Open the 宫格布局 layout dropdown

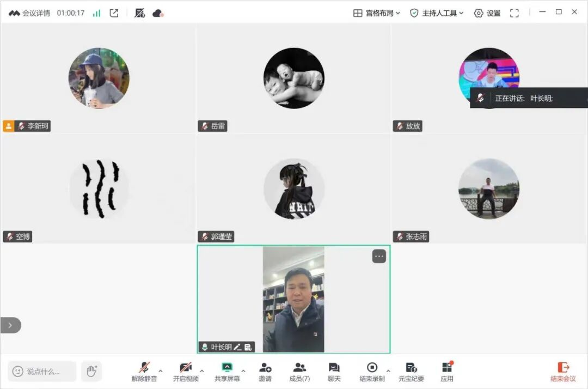coord(377,13)
